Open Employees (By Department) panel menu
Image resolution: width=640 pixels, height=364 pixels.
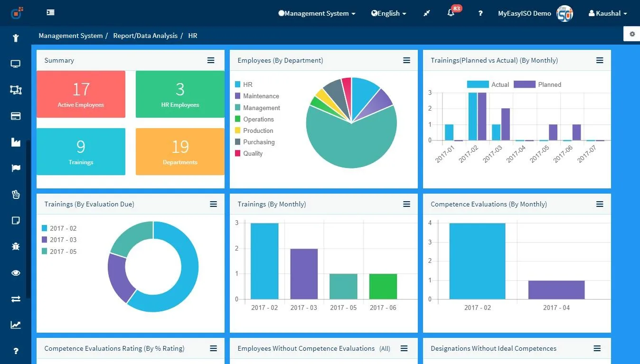pos(406,60)
